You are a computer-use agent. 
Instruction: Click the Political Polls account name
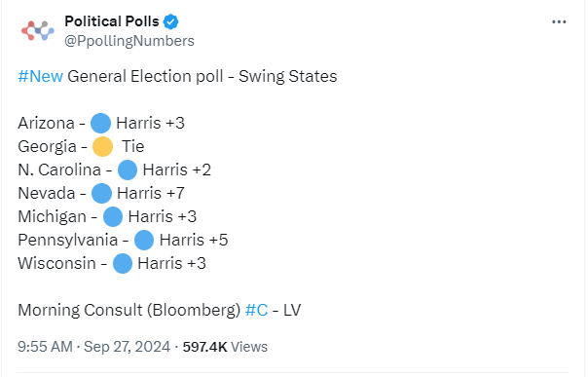[112, 21]
